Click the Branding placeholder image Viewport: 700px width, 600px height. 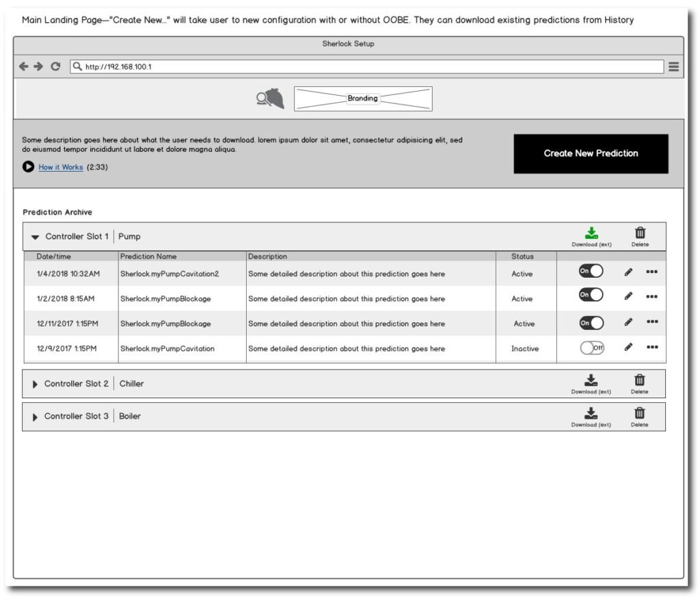(x=363, y=99)
